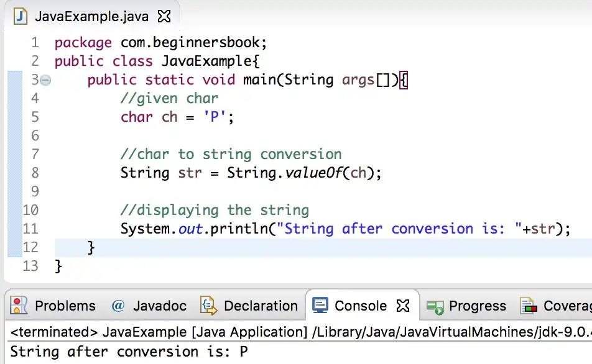The height and width of the screenshot is (364, 592).
Task: Click the @ Javadoc icon
Action: click(118, 306)
